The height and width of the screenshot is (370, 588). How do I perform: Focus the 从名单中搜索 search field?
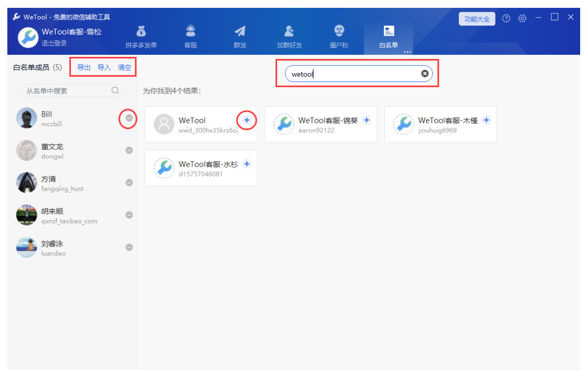[72, 91]
